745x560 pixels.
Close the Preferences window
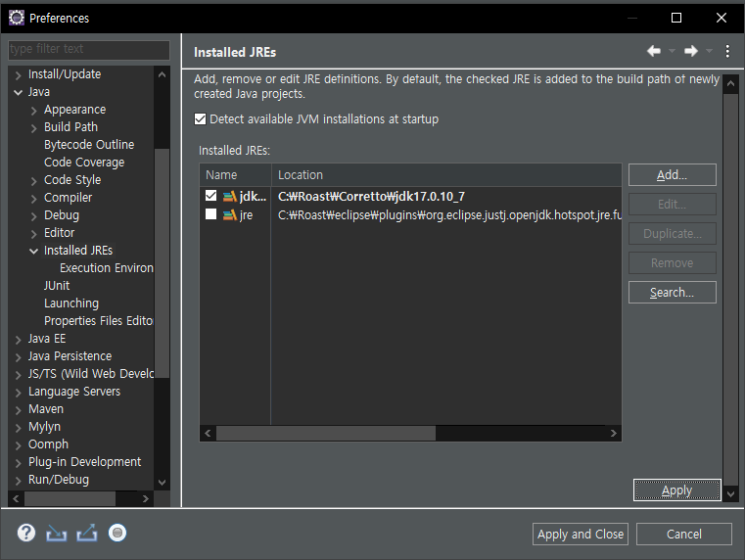(722, 18)
